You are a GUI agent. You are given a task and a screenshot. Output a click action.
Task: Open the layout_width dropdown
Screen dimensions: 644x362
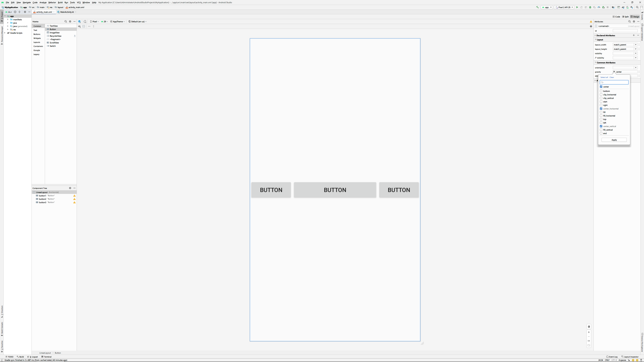[635, 45]
